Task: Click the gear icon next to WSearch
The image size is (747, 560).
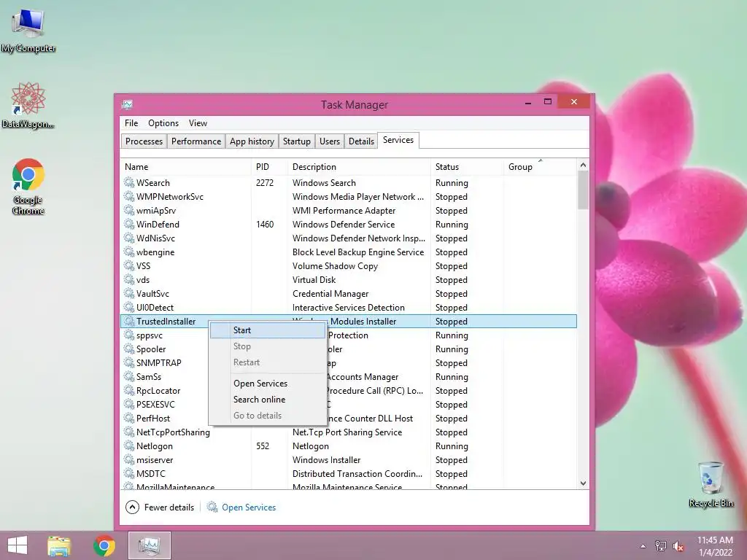Action: 129,182
